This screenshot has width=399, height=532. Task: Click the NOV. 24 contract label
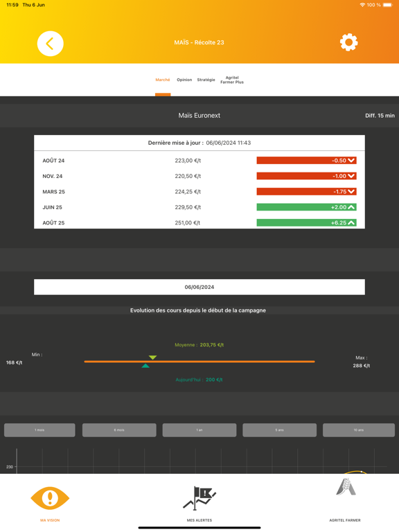pyautogui.click(x=52, y=176)
